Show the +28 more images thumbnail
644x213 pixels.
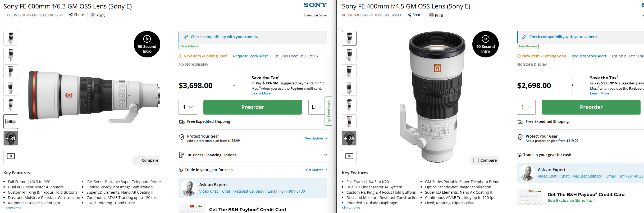point(349,138)
